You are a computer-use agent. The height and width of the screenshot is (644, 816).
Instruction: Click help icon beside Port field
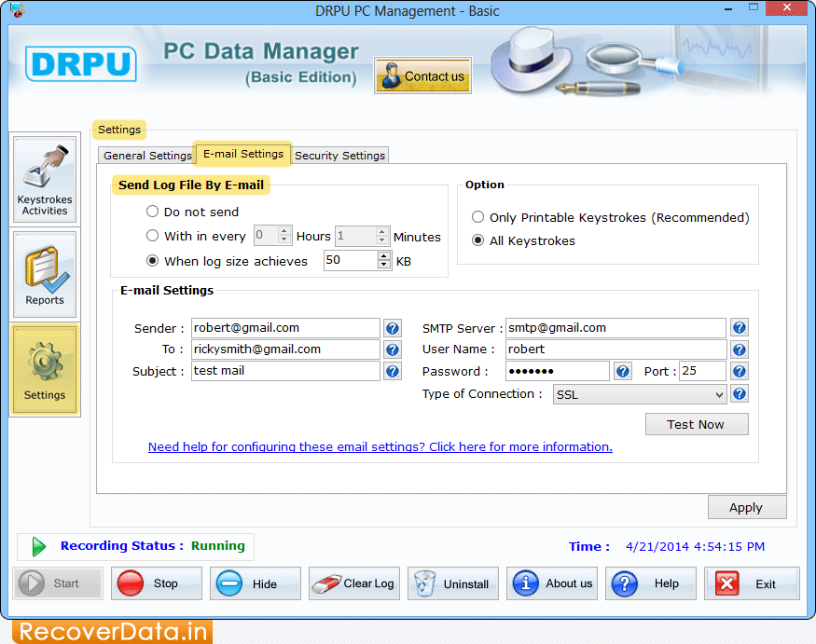pos(740,372)
